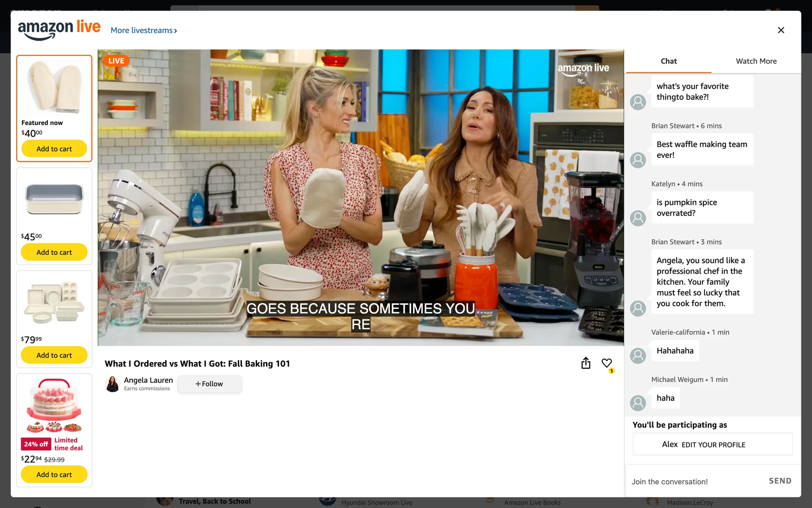This screenshot has width=812, height=508.
Task: Follow Angela Lauren
Action: coord(209,384)
